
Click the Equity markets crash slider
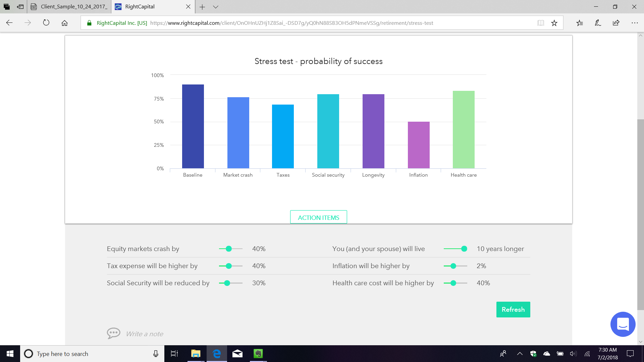point(229,249)
